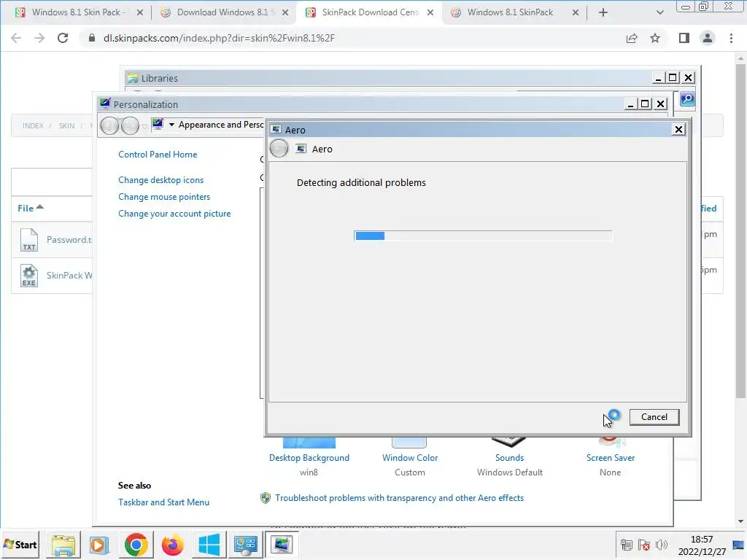Toggle Chrome side panel

684,38
